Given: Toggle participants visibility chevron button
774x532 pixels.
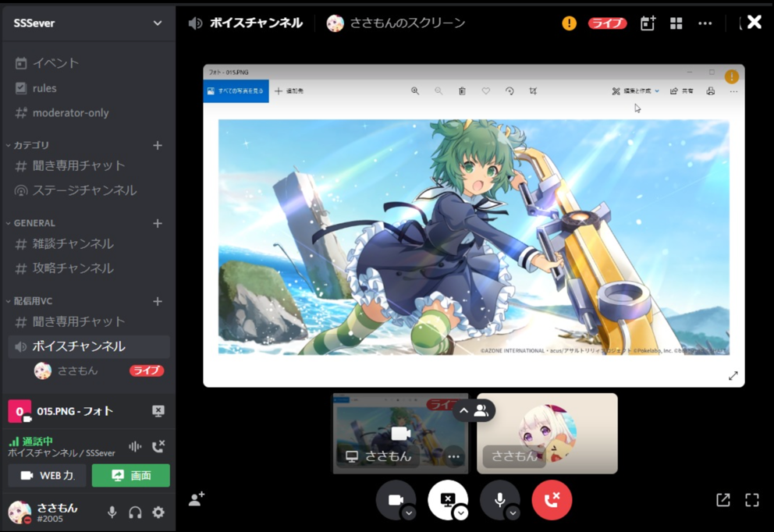Looking at the screenshot, I should point(474,410).
